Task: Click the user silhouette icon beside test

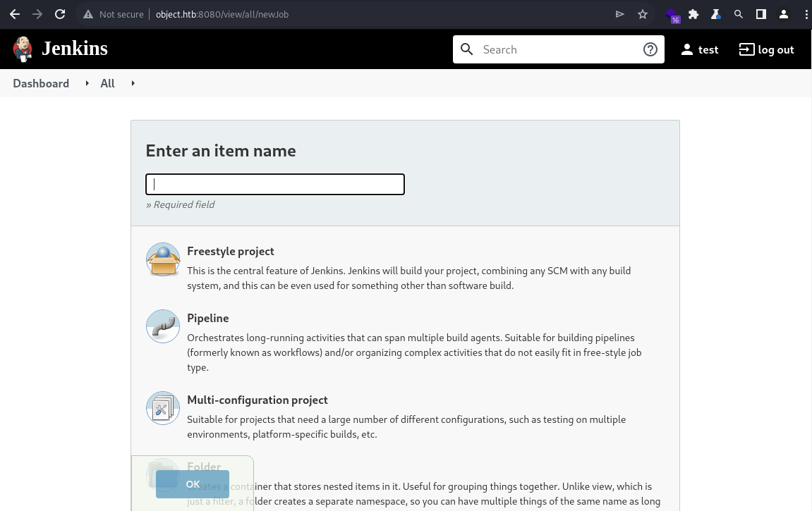Action: (x=687, y=49)
